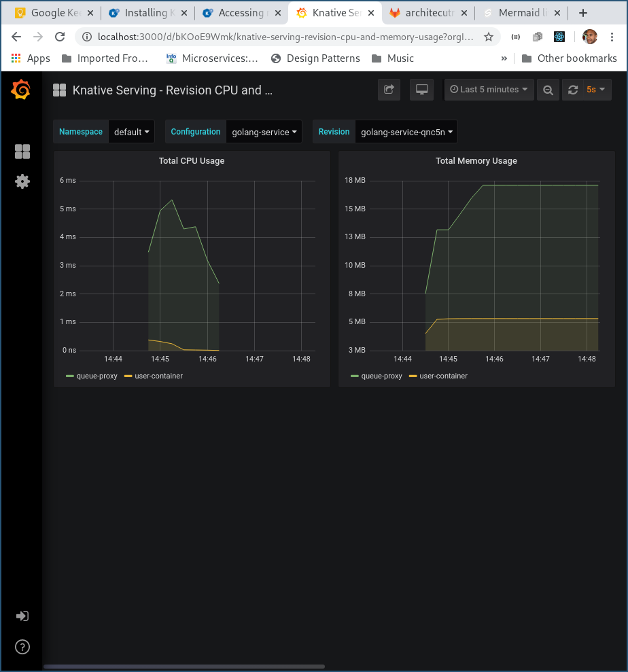The height and width of the screenshot is (672, 628).
Task: Open the Revision golang-service-qnc5n dropdown
Action: coord(406,132)
